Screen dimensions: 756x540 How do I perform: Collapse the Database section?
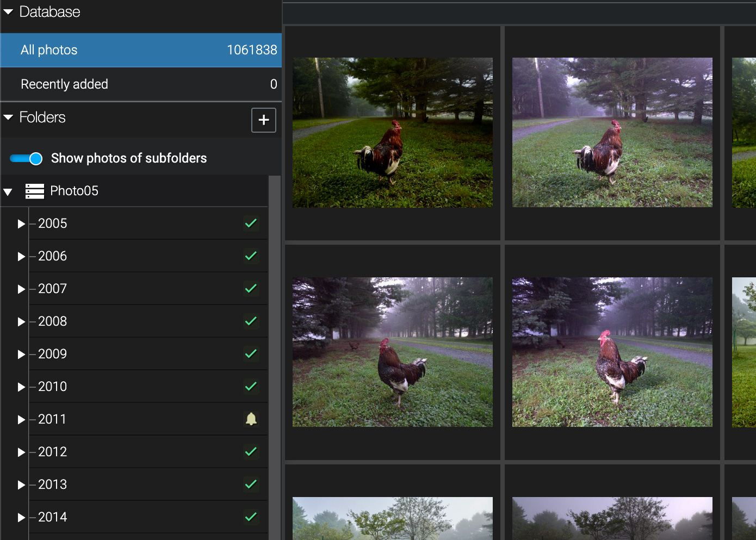click(8, 12)
